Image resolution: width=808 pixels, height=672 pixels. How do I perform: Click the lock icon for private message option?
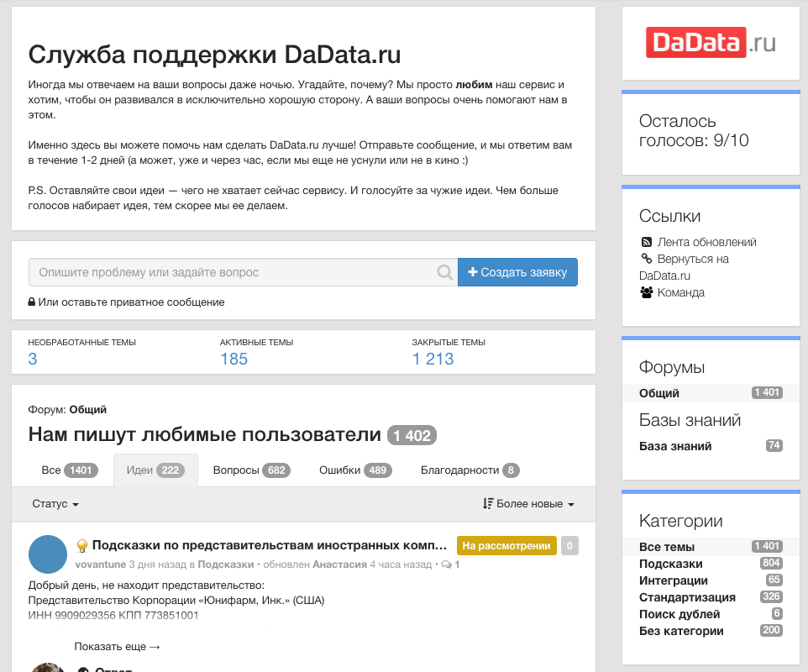[31, 301]
